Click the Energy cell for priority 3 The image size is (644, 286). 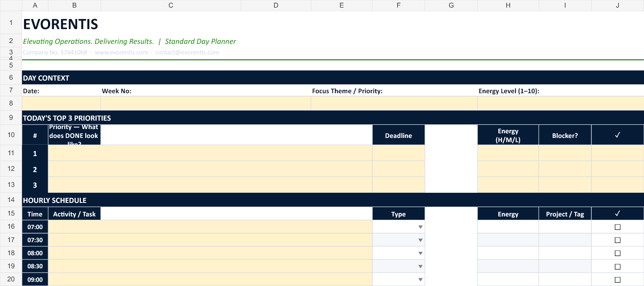(x=508, y=185)
